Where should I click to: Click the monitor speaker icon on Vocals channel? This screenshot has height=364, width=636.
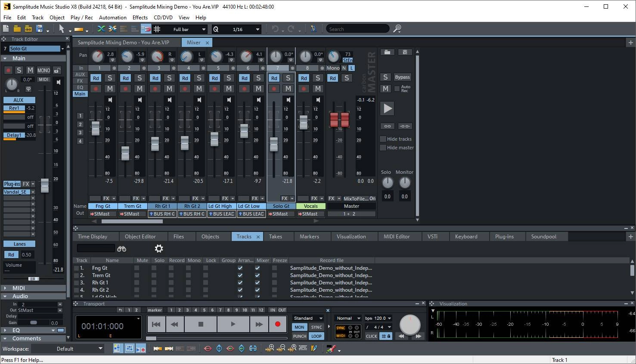318,100
